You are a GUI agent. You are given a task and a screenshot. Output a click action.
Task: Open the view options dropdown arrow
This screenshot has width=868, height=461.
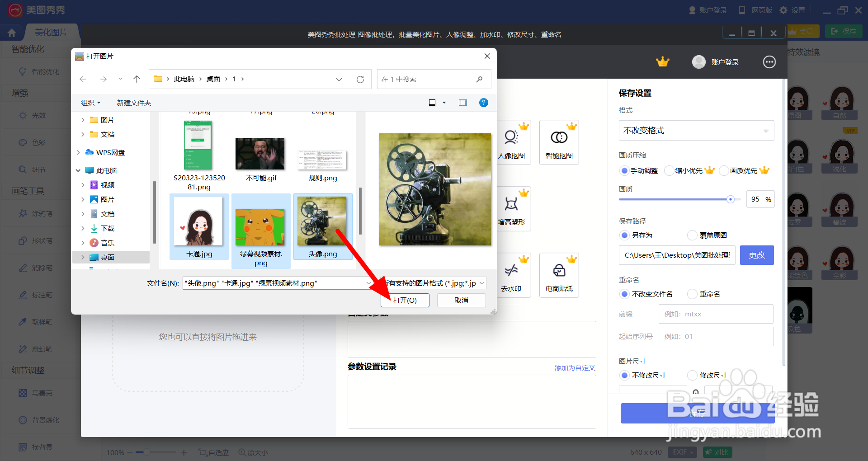(444, 103)
